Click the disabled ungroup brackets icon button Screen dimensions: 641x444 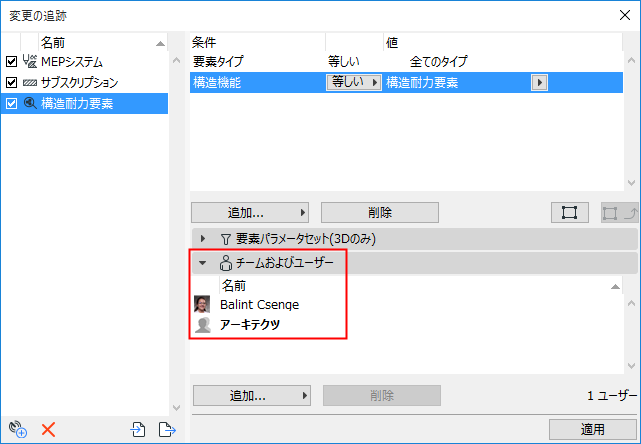point(619,213)
